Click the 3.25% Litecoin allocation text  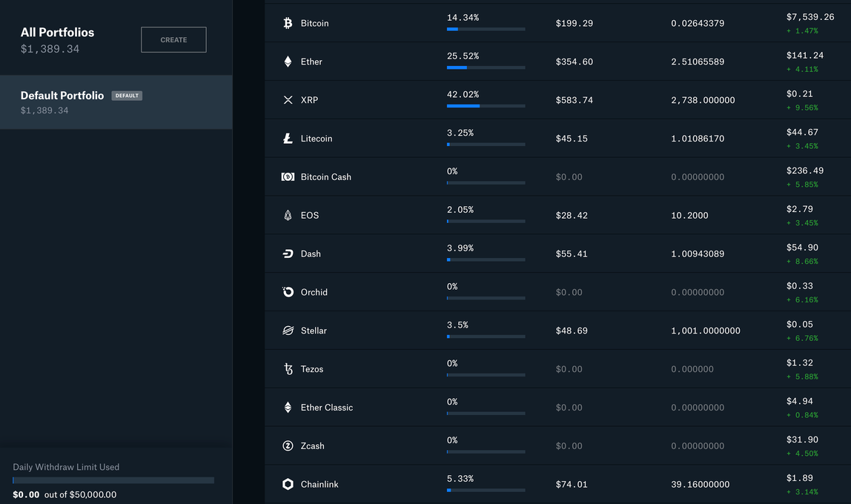pos(460,133)
